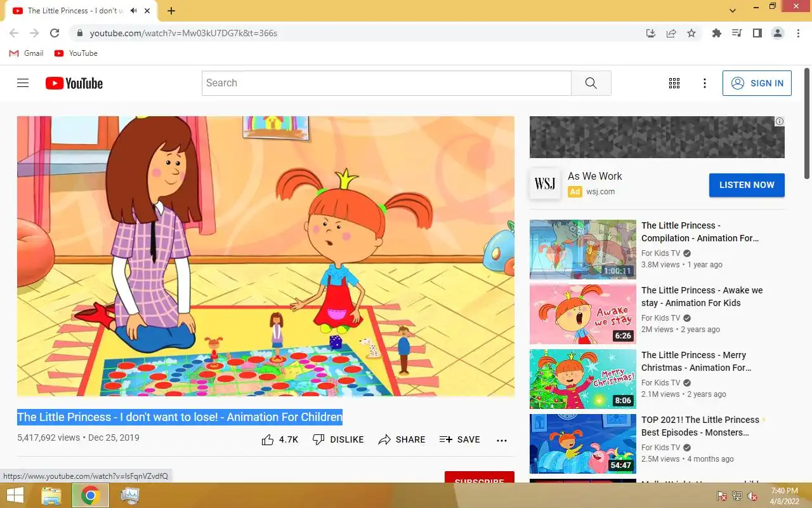Like the video with thumbs up
The width and height of the screenshot is (812, 508).
280,439
